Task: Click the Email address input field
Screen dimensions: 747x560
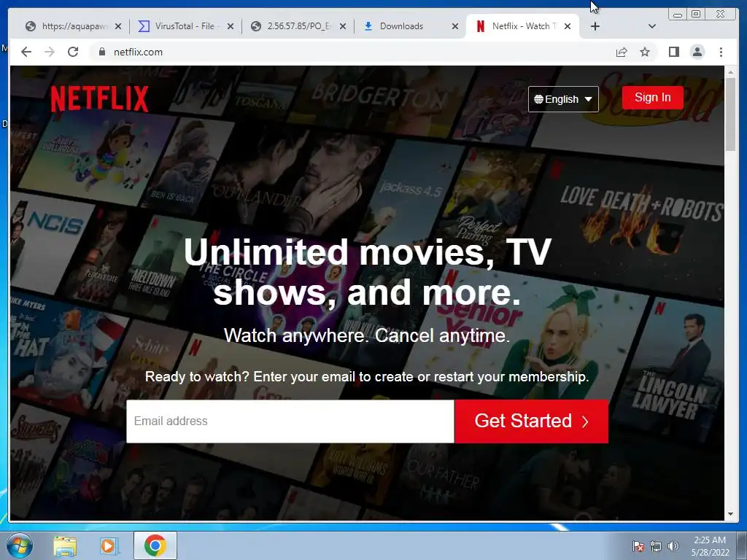Action: coord(290,421)
